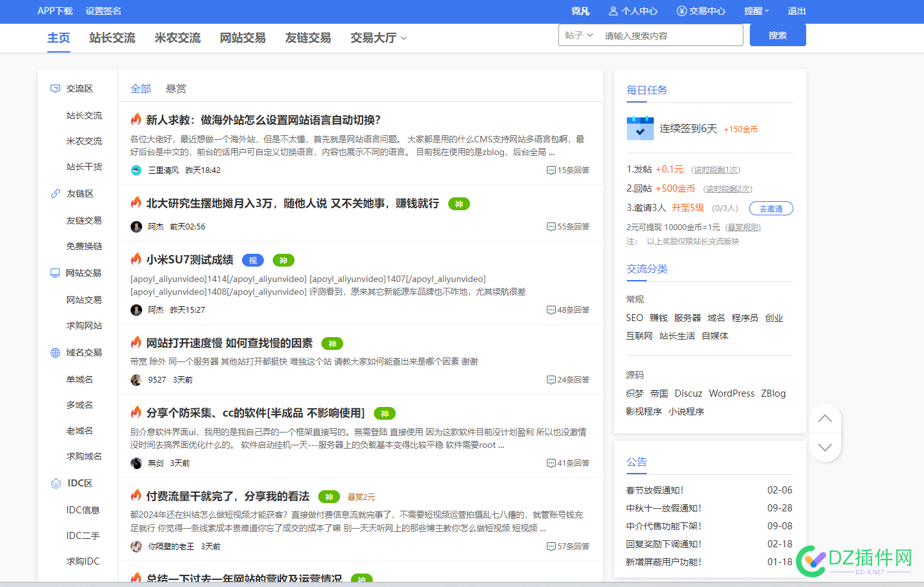
Task: Expand the 提醒 notifications dropdown
Action: click(756, 11)
